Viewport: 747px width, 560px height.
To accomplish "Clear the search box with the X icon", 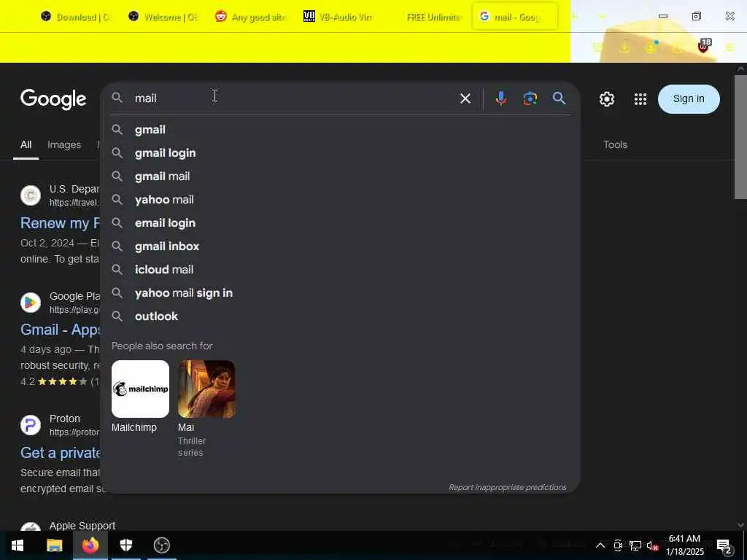I will (x=465, y=98).
